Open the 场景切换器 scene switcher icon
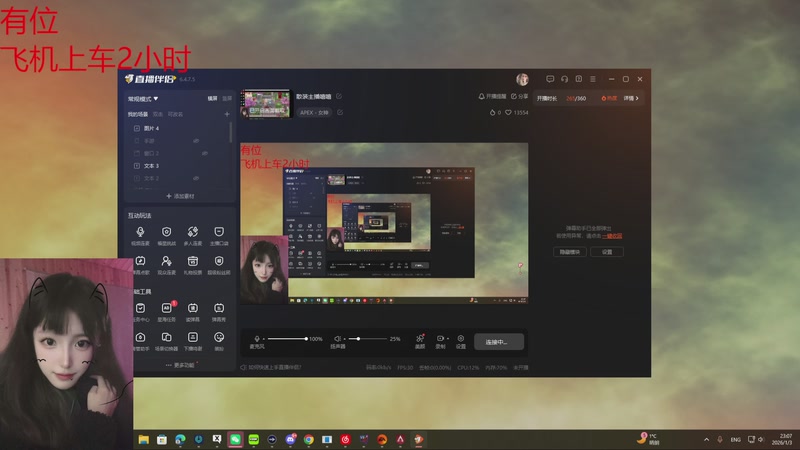This screenshot has height=450, width=800. click(166, 337)
